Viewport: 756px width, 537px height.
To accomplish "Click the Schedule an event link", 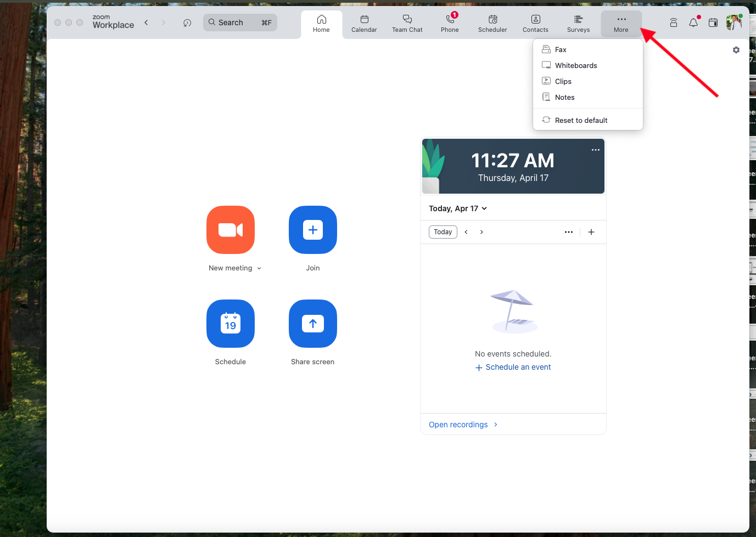I will click(x=513, y=368).
